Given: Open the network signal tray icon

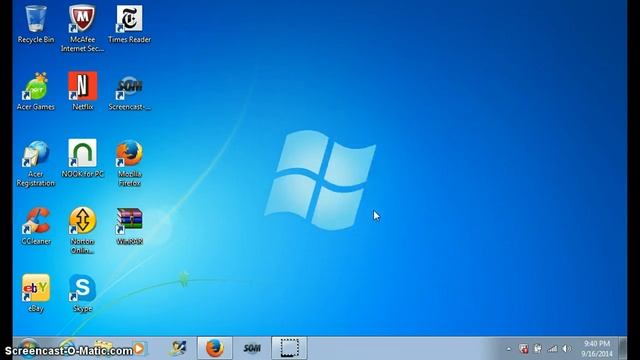Looking at the screenshot, I should 553,349.
